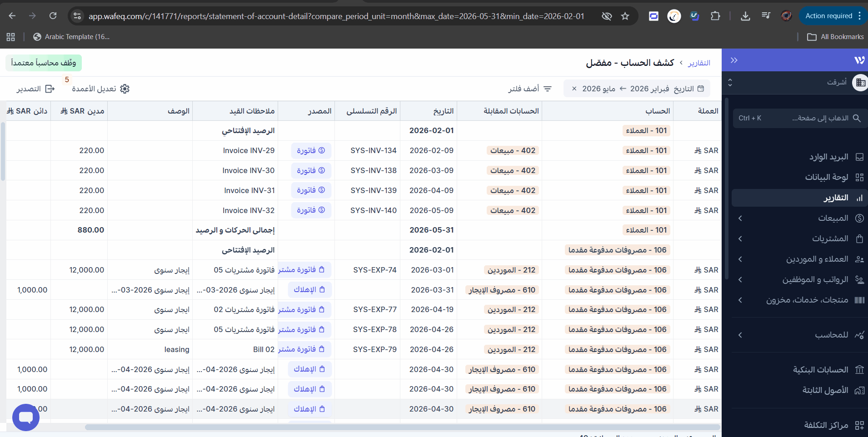Bookmark this page with the star icon
868x437 pixels.
coord(625,16)
